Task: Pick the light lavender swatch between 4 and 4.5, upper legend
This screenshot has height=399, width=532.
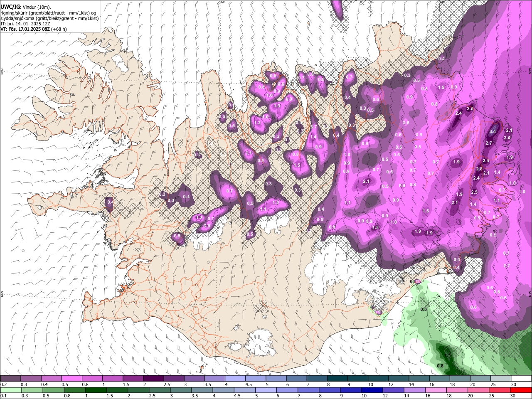Action: 234,379
